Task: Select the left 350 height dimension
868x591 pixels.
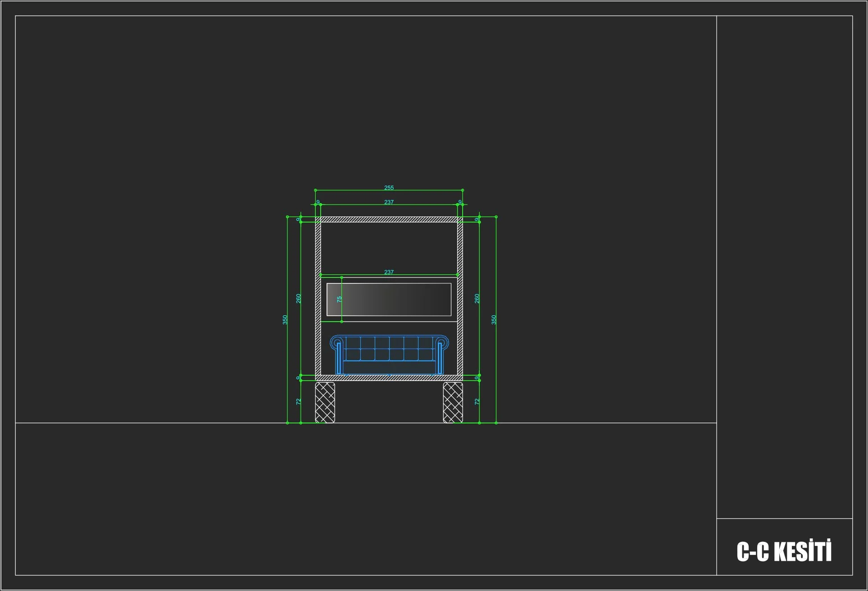Action: pyautogui.click(x=285, y=319)
